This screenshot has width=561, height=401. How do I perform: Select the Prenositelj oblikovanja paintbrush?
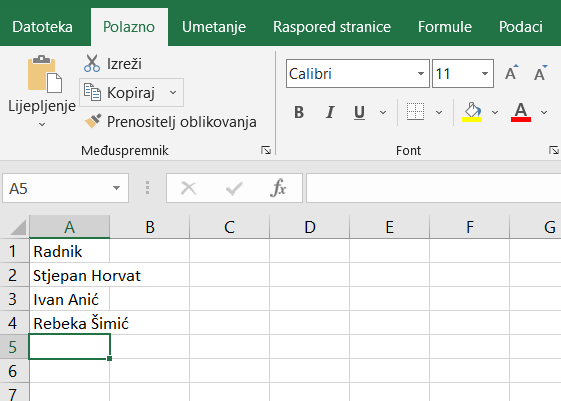(93, 121)
